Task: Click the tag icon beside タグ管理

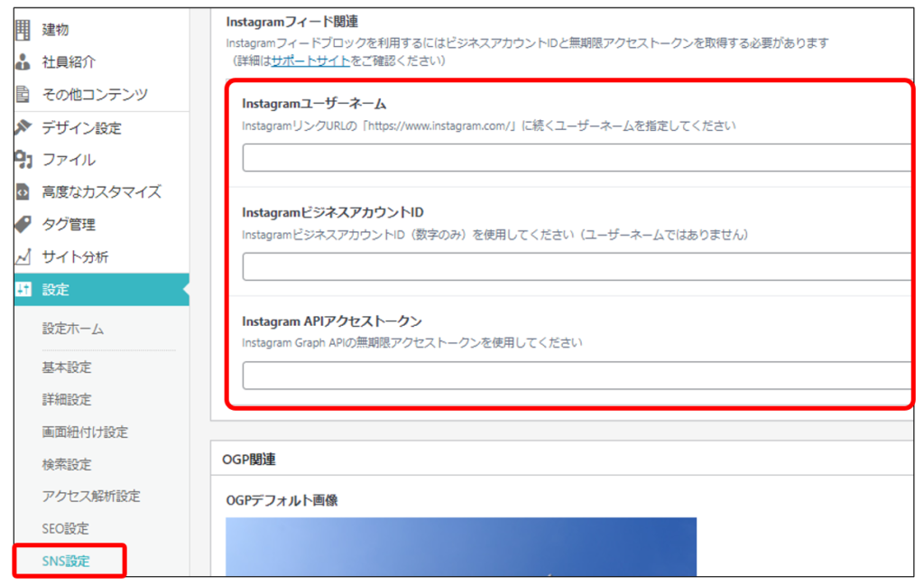Action: click(x=23, y=224)
